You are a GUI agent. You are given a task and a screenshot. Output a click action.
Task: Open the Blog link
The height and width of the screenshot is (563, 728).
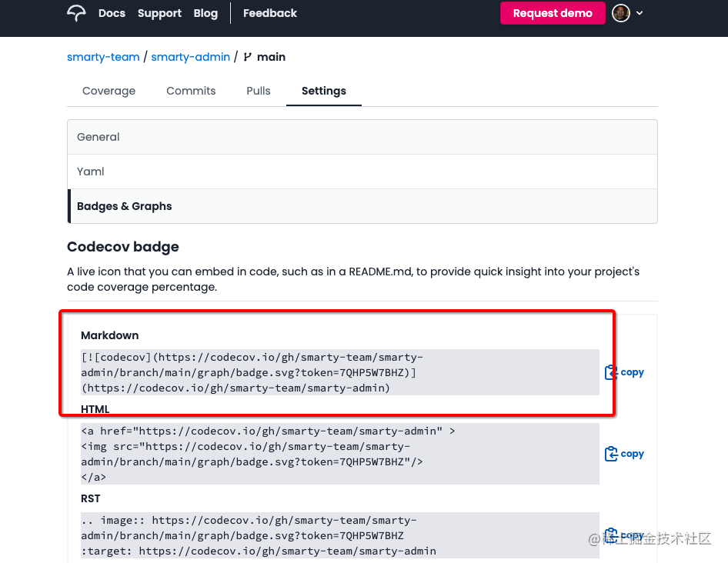[205, 13]
